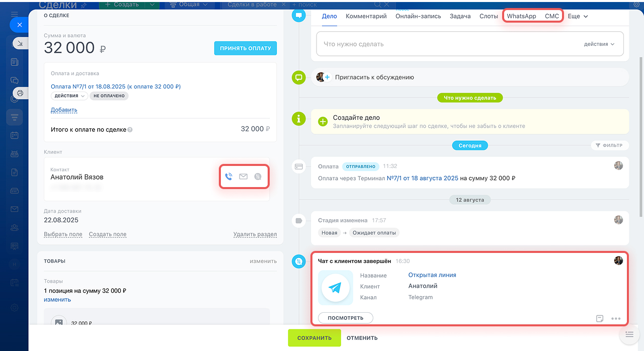
Task: Click the Пригласить к обсуждению field
Action: pyautogui.click(x=470, y=77)
